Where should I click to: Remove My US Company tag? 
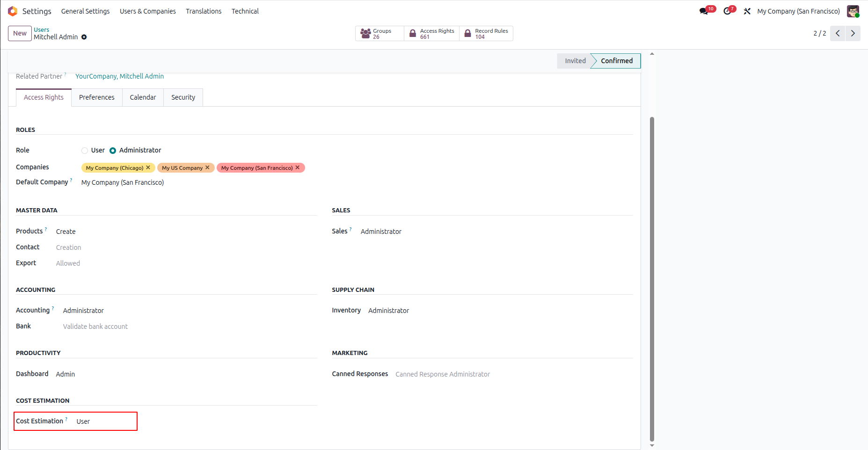207,167
